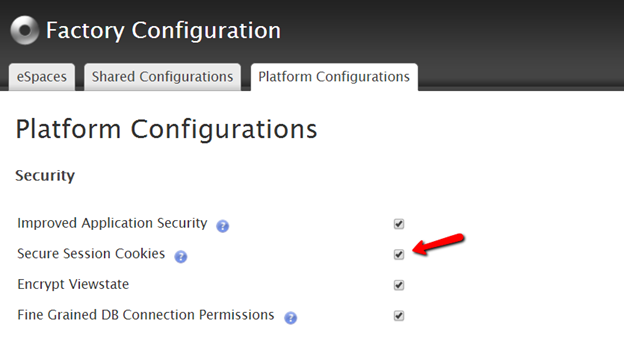
Task: Open the Shared Configurations tab
Action: (x=162, y=77)
